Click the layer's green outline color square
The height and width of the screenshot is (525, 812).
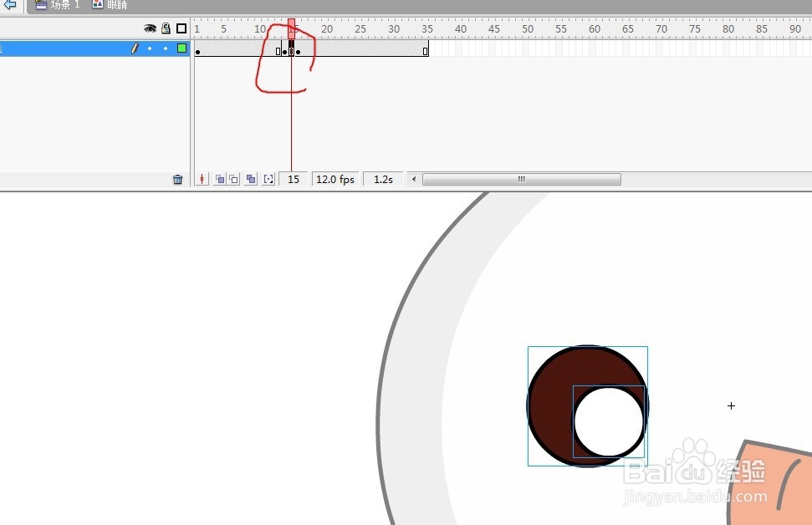[181, 48]
